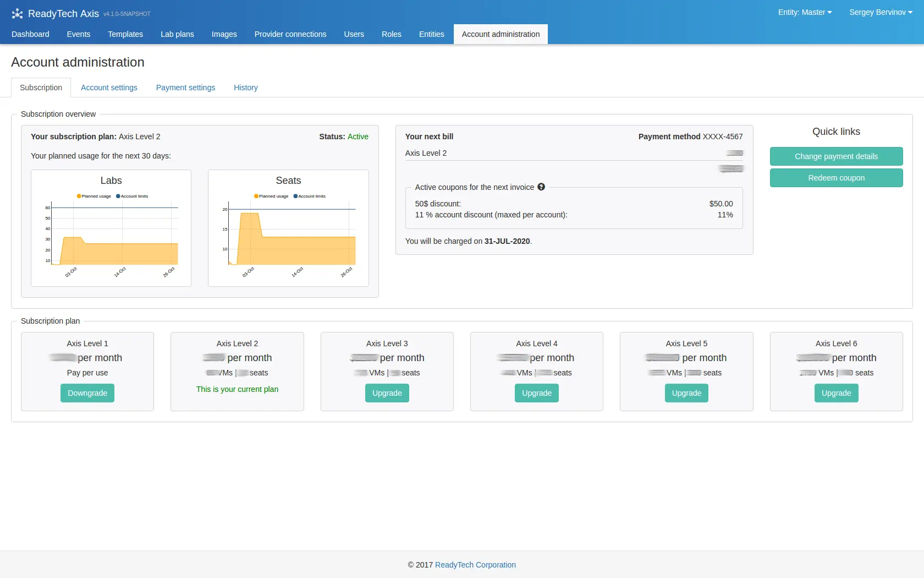
Task: Follow the ReadyTech Corporation footer link
Action: (475, 565)
